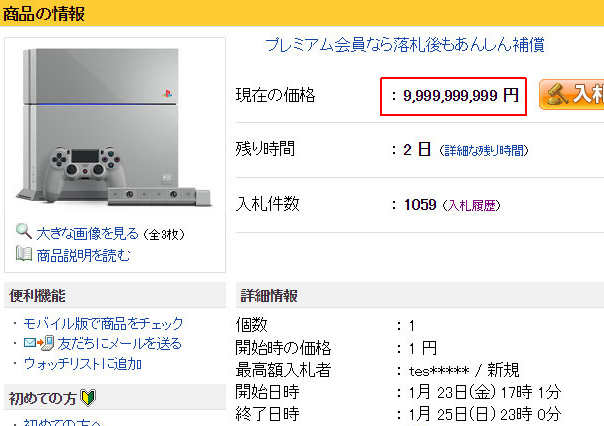Click the beginner leaf mark next to 初めての方

[88, 397]
